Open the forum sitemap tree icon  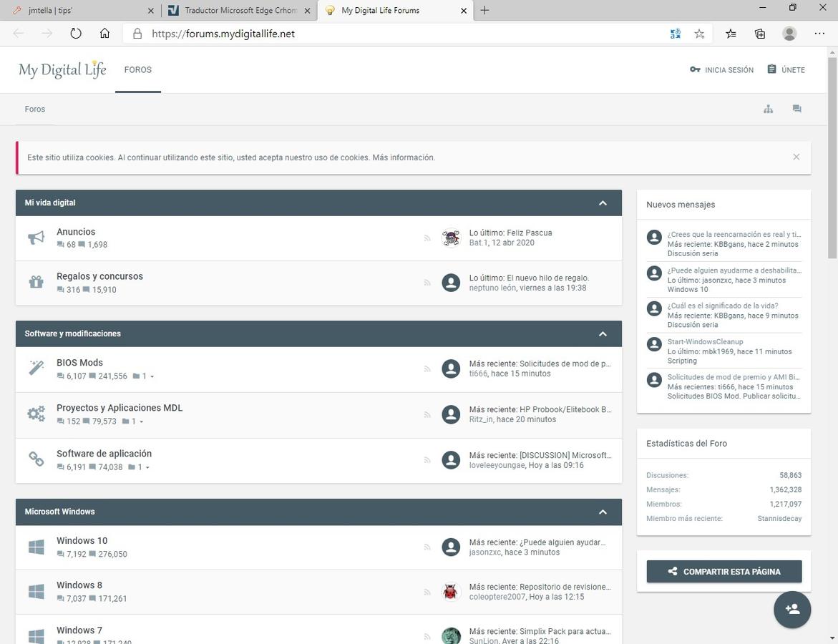[x=768, y=109]
